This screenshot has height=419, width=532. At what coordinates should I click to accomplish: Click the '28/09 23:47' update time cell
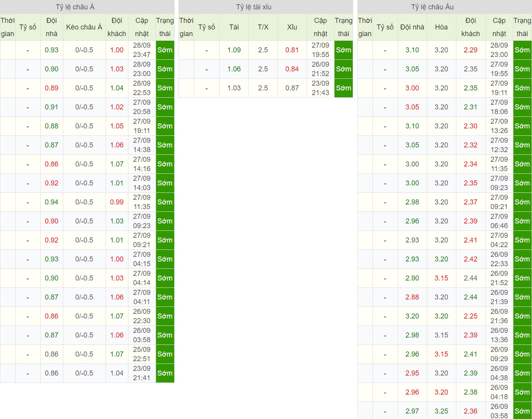tap(142, 50)
